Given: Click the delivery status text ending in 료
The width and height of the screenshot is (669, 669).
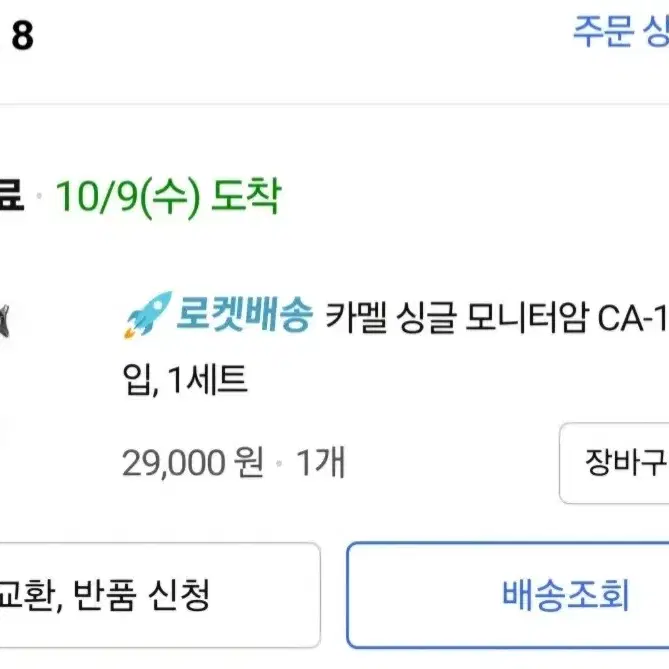Looking at the screenshot, I should pos(12,195).
